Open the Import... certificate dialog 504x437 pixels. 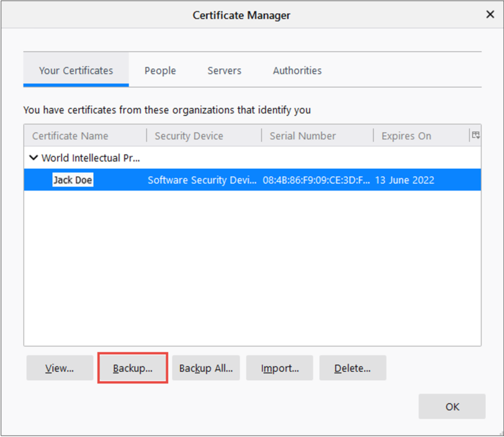pyautogui.click(x=280, y=368)
